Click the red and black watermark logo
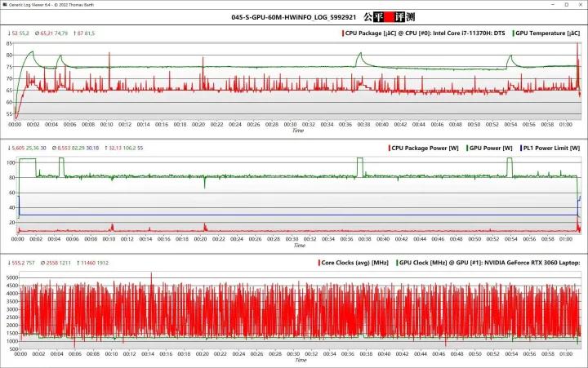 pyautogui.click(x=386, y=16)
